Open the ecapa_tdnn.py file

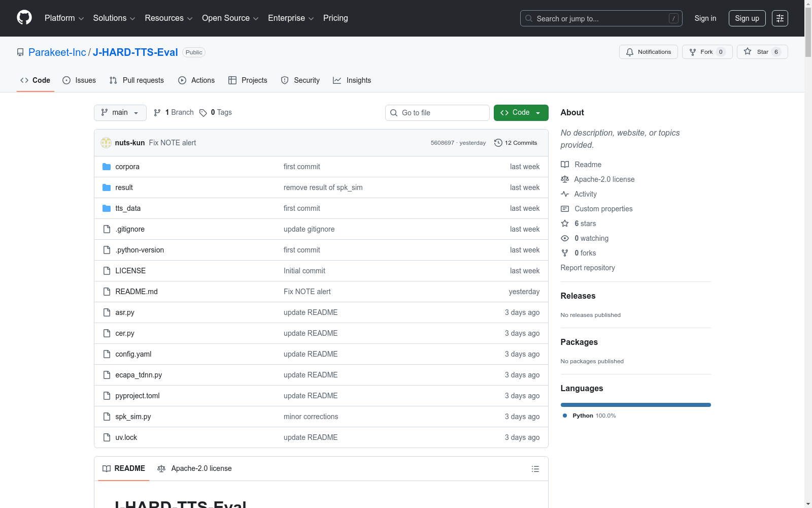(139, 375)
